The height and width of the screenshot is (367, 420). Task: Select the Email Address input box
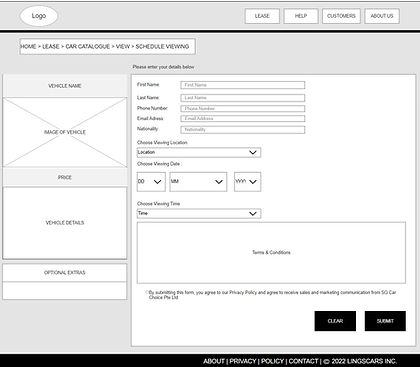click(x=243, y=119)
